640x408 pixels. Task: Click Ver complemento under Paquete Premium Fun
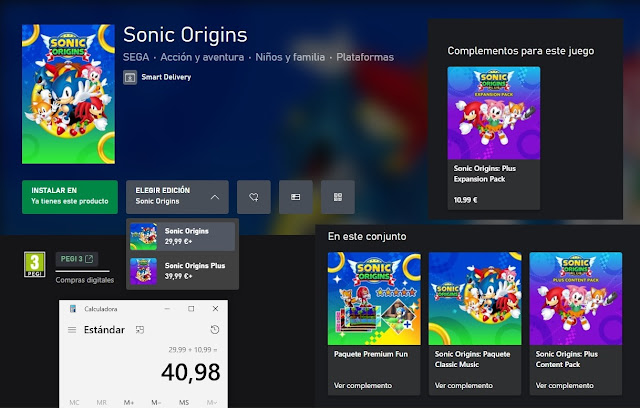(x=363, y=386)
